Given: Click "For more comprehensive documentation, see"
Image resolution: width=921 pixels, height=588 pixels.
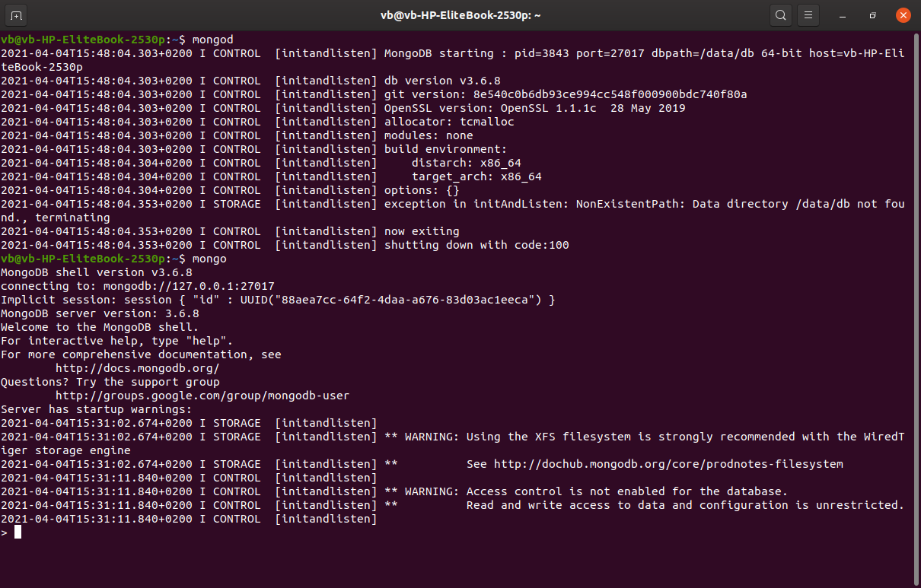Looking at the screenshot, I should click(141, 354).
